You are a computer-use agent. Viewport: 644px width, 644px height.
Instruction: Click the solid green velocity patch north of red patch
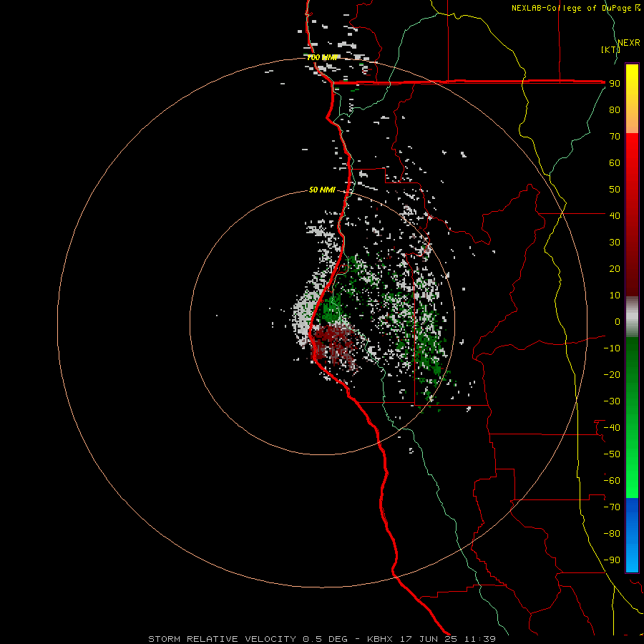332,310
